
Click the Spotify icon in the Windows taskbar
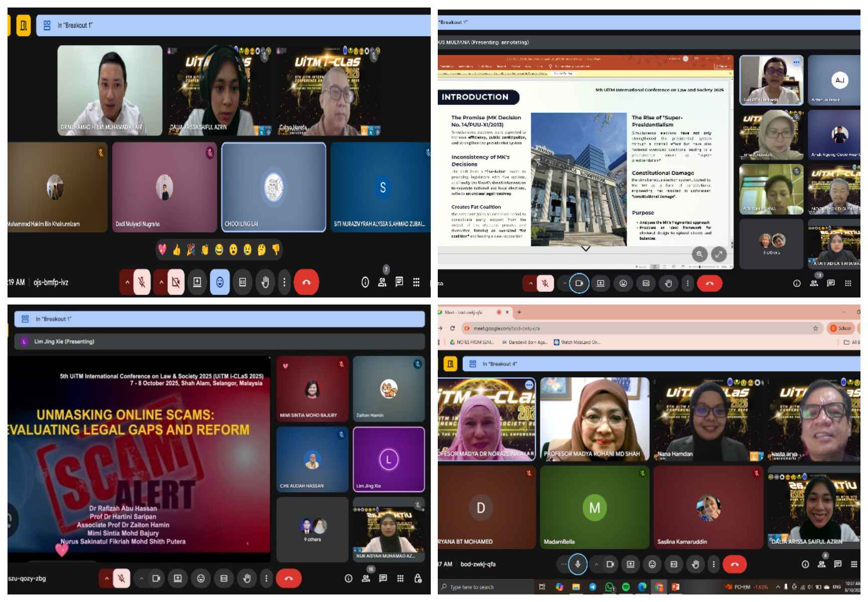point(626,586)
